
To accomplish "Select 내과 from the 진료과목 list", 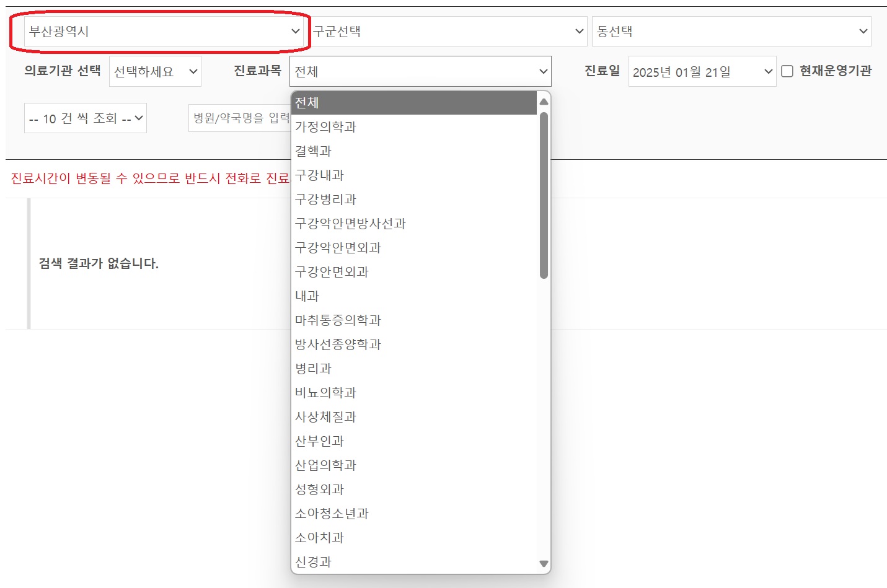I will point(308,296).
